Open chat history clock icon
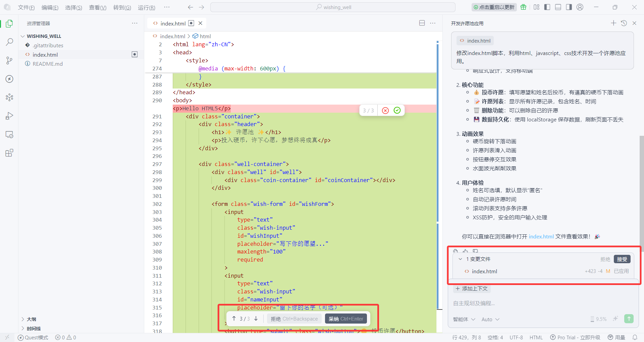 pos(624,23)
